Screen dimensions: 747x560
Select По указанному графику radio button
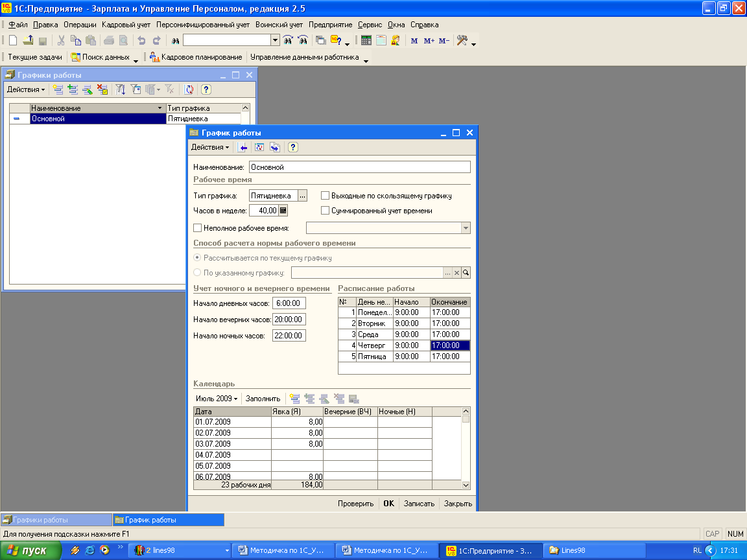(197, 273)
